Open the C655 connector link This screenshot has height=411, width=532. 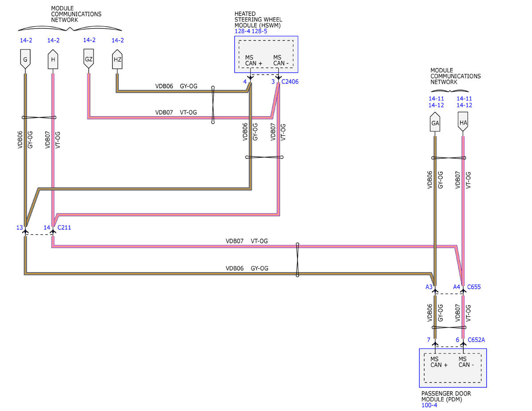474,287
